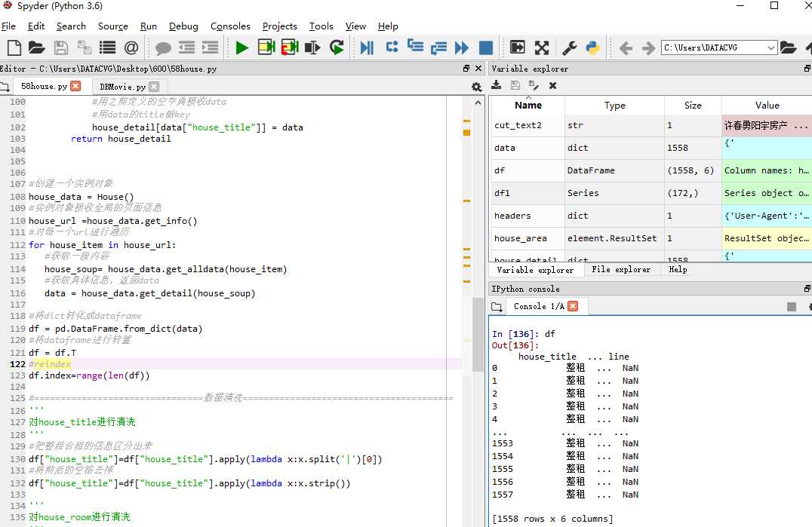Click the editor vertical scrollbar handle
The height and width of the screenshot is (527, 812).
point(478,334)
